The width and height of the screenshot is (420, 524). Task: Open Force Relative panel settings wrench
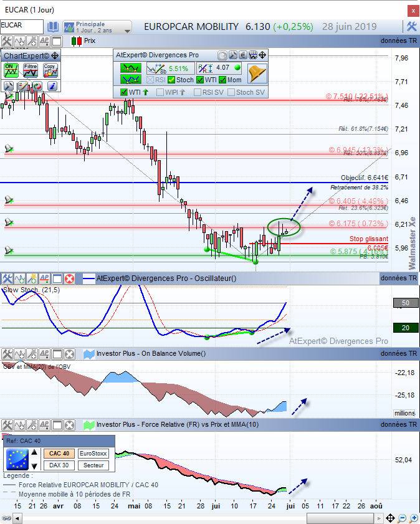7,425
